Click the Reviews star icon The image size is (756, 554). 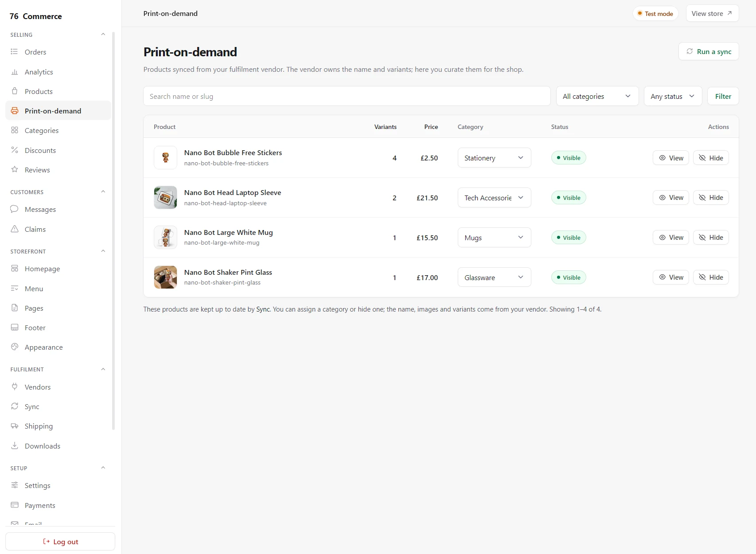click(x=15, y=170)
